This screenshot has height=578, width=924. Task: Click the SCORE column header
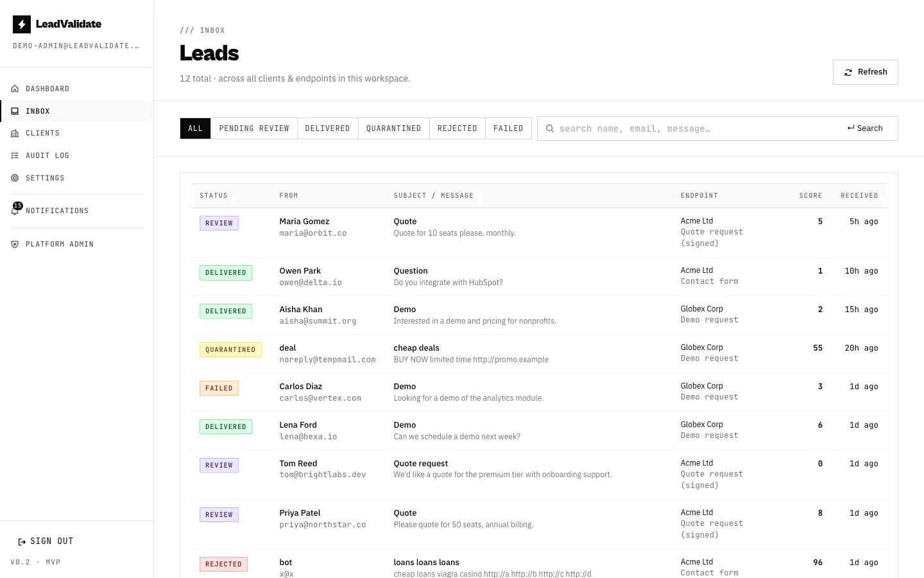tap(810, 195)
